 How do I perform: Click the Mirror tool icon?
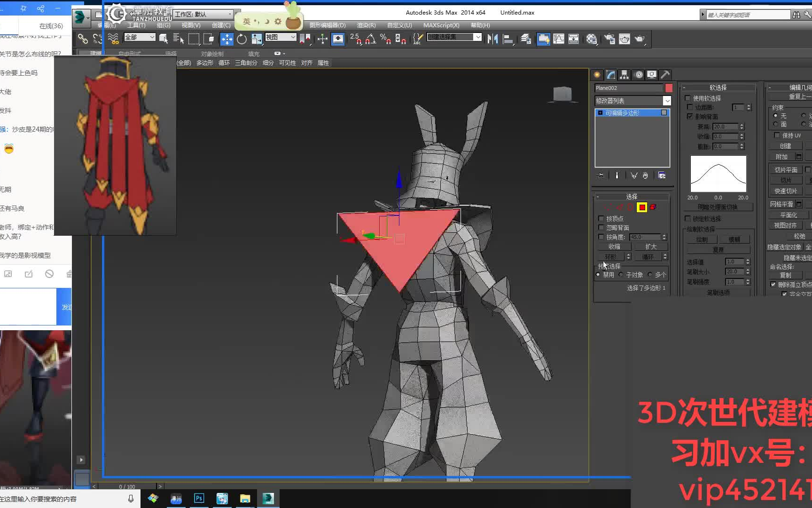click(492, 39)
